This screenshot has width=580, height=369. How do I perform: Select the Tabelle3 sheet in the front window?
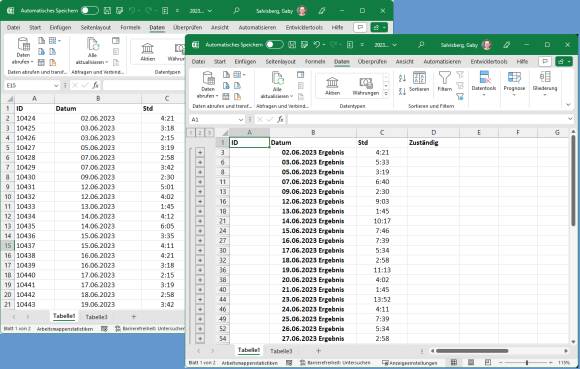point(281,351)
